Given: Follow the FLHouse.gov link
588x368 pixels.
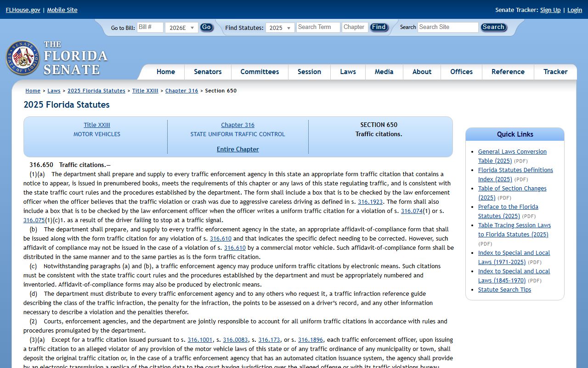Looking at the screenshot, I should (x=23, y=10).
